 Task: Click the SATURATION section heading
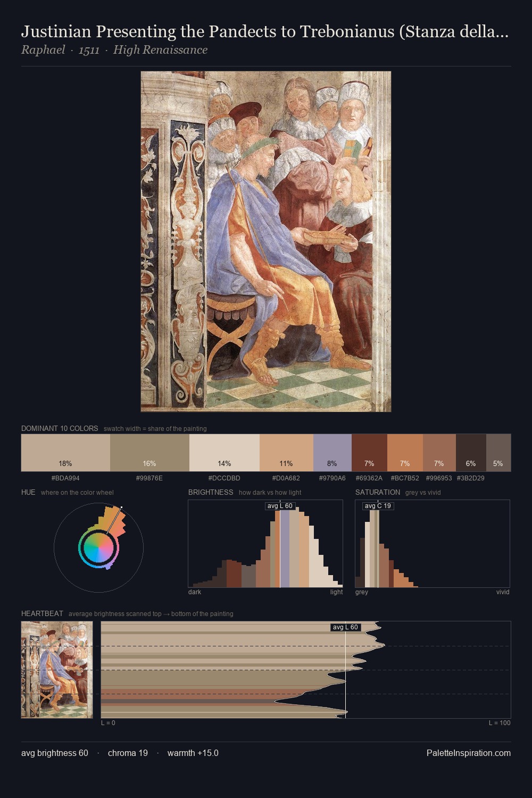[x=378, y=492]
